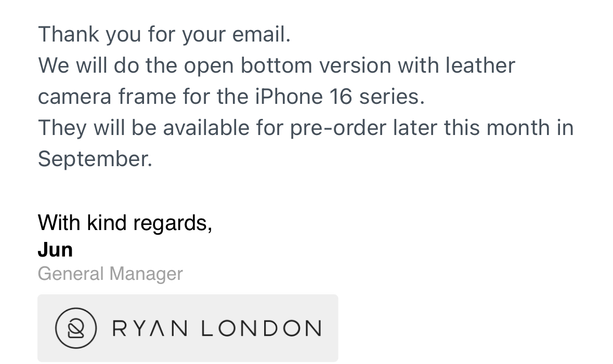613x364 pixels.
Task: Click the General Manager title text
Action: tap(110, 274)
